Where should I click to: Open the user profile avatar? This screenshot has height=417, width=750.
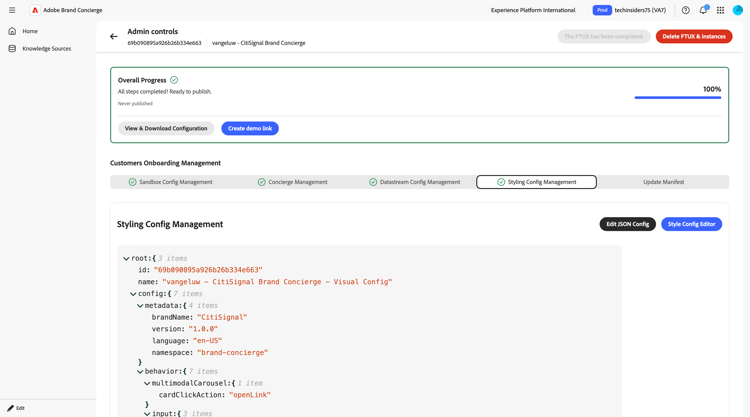pos(738,10)
